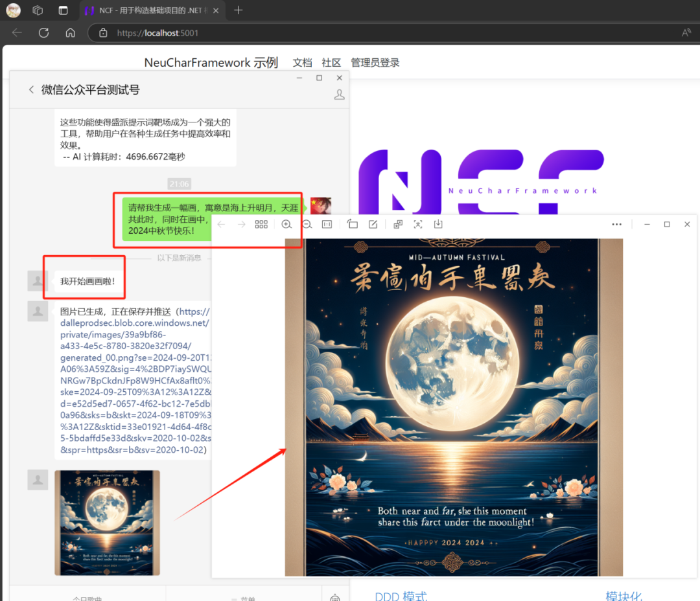Click the localhost:5001 address bar
The width and height of the screenshot is (700, 601).
[x=157, y=33]
